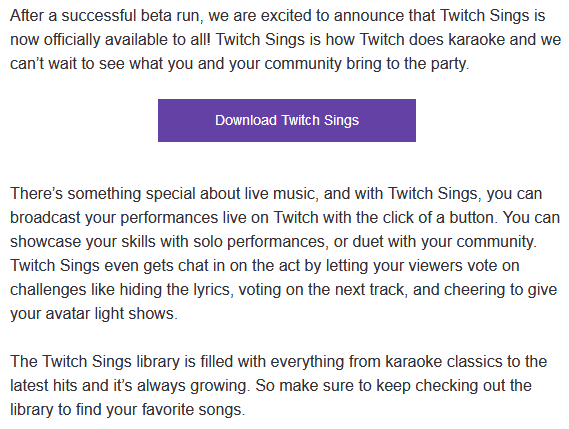Image resolution: width=569 pixels, height=429 pixels.
Task: Click the line "library to find your favorite songs."
Action: pos(128,409)
